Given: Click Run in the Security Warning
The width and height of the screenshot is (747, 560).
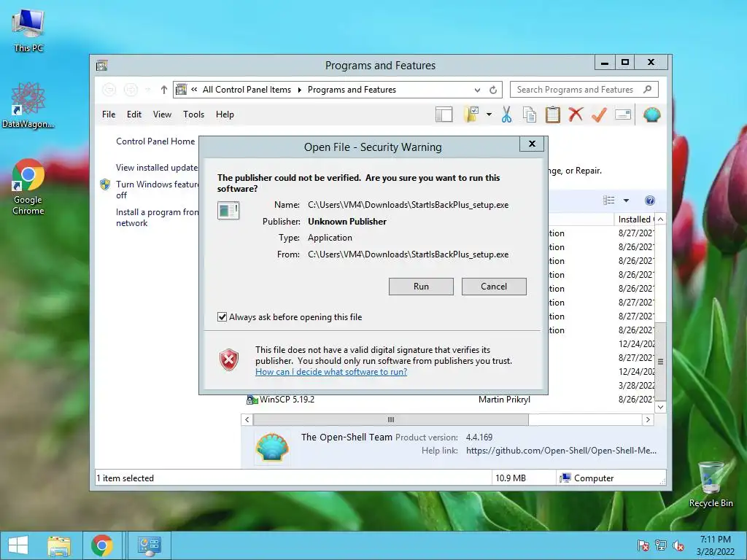Looking at the screenshot, I should pos(421,287).
